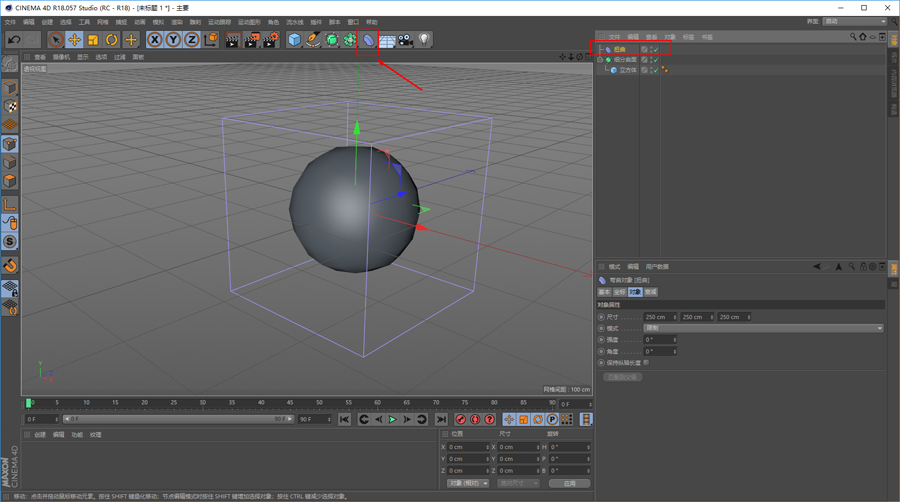900x502 pixels.
Task: Switch to the 衰减 attribute tab
Action: tap(650, 292)
